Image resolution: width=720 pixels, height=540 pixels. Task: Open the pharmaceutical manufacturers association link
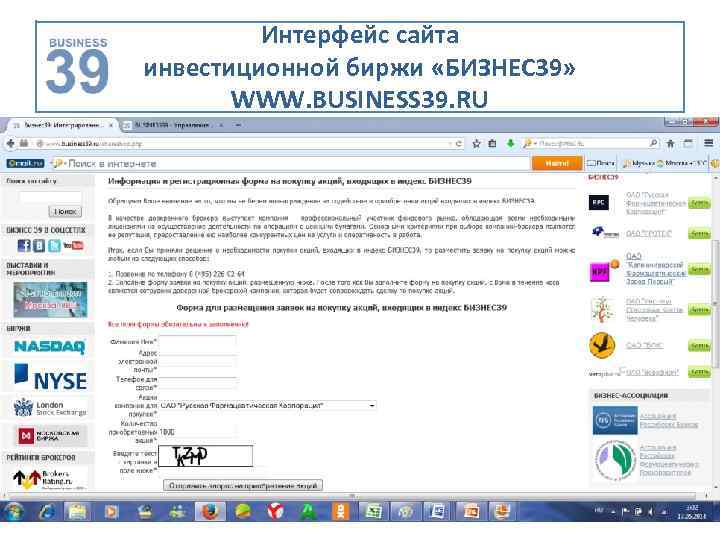pos(669,459)
